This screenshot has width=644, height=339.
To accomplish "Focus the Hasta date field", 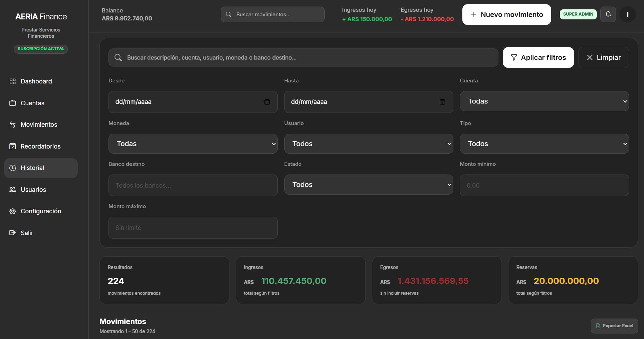I will point(368,102).
